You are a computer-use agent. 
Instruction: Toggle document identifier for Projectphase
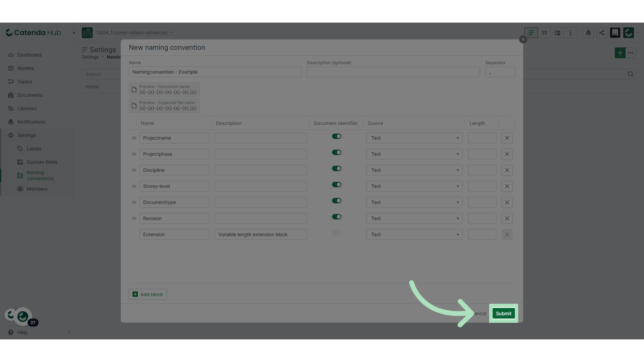pyautogui.click(x=337, y=152)
